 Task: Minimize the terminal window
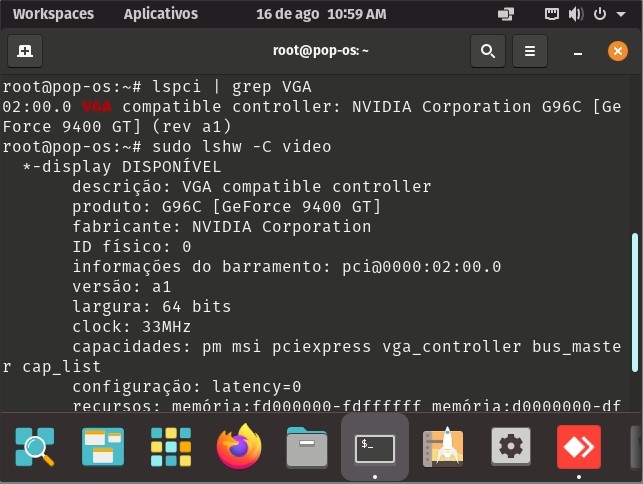pos(578,51)
